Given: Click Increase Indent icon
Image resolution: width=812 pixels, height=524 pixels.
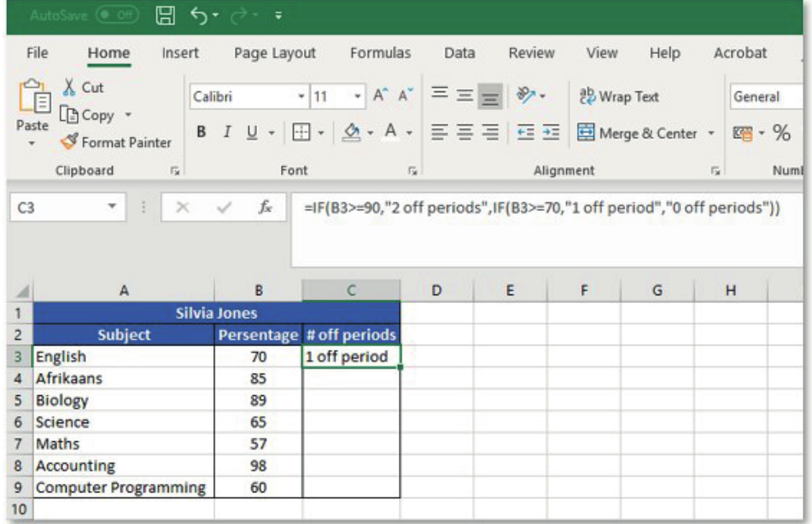Looking at the screenshot, I should tap(551, 132).
